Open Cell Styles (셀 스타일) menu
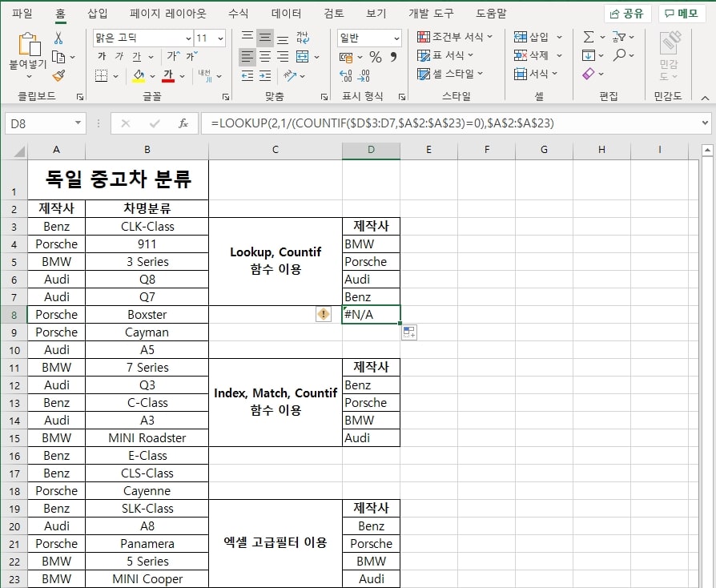 [450, 74]
